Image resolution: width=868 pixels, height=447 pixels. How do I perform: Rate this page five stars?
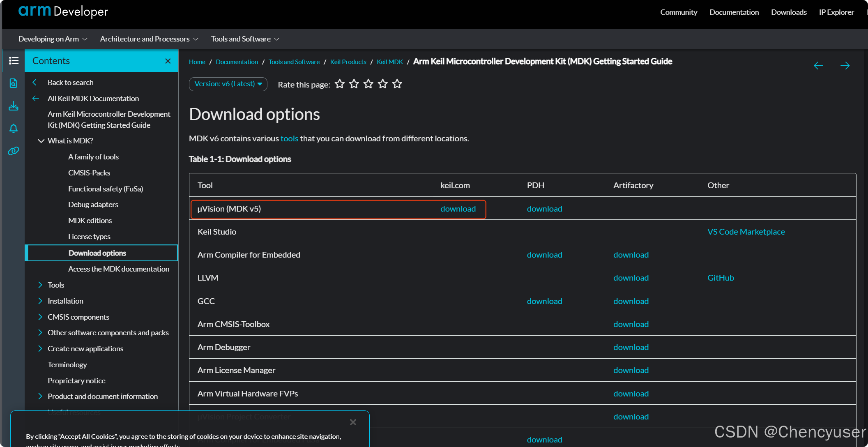click(x=397, y=84)
